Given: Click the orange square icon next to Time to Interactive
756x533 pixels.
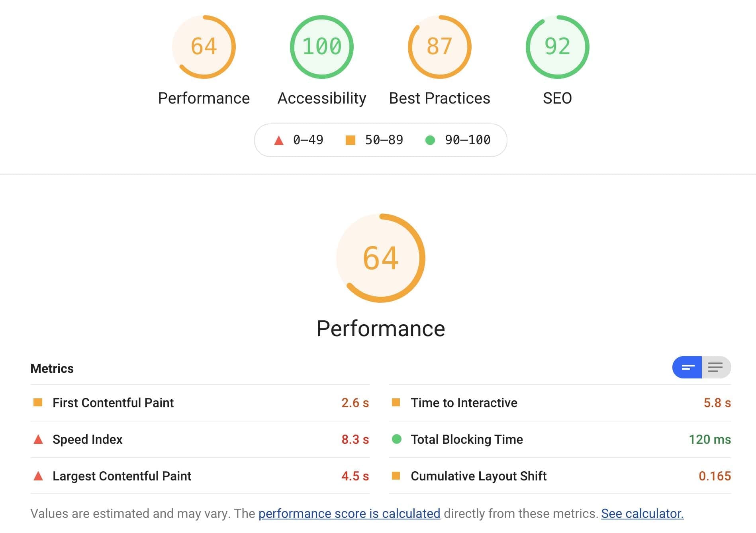Looking at the screenshot, I should click(396, 403).
